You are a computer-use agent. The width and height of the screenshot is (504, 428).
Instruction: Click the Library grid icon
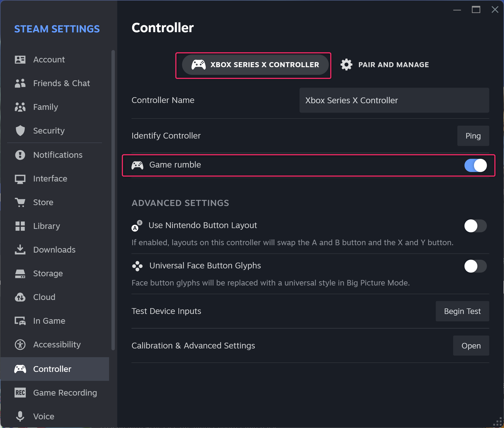pos(20,226)
